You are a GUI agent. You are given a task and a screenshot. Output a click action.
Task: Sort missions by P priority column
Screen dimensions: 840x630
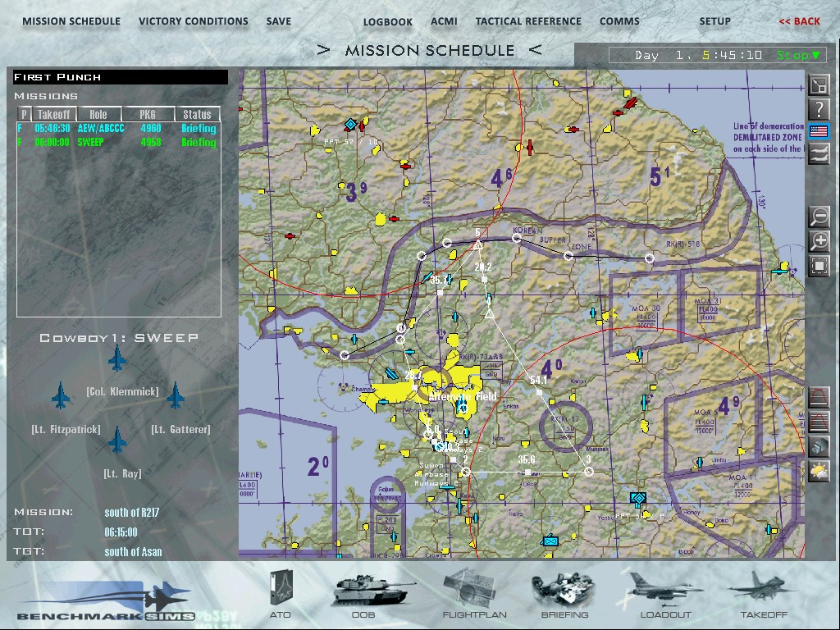tap(24, 114)
